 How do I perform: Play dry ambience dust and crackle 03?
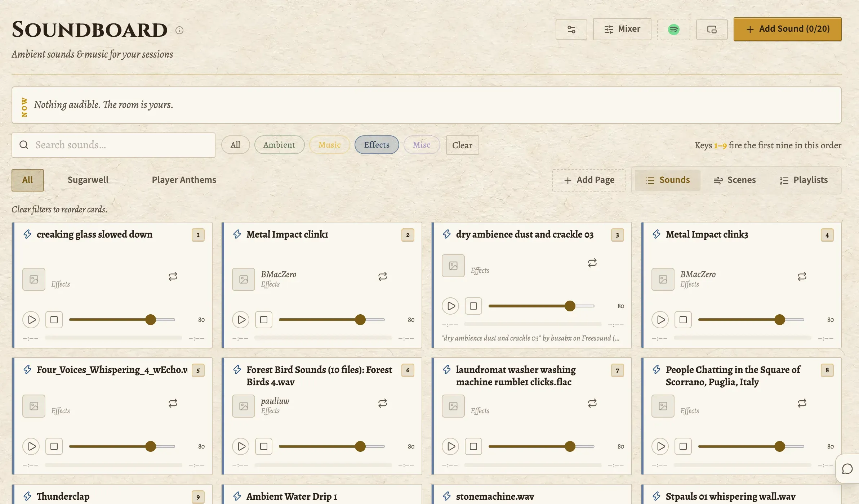(451, 306)
